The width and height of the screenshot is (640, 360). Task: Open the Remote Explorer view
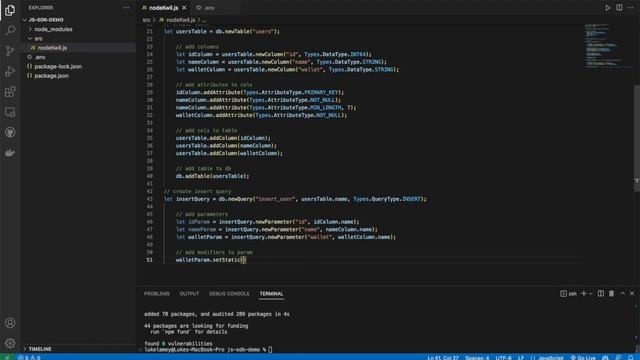(10, 112)
